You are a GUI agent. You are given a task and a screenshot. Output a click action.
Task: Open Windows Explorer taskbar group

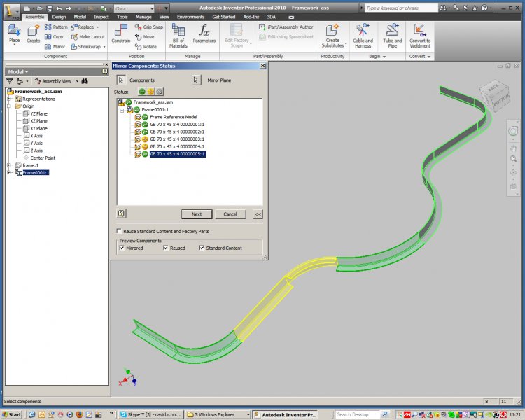click(x=217, y=414)
